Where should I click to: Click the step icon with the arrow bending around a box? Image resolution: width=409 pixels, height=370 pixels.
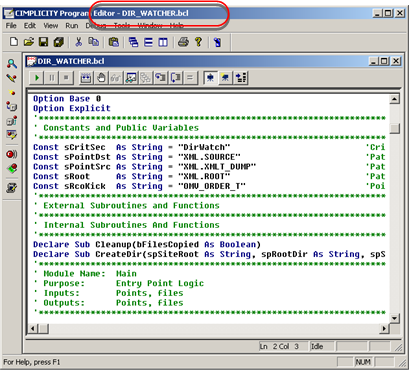pos(176,78)
